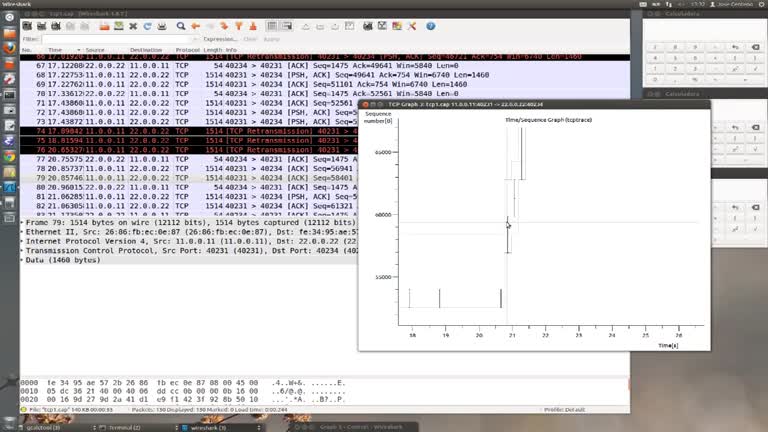Toggle packet list colorize icon

272,26
